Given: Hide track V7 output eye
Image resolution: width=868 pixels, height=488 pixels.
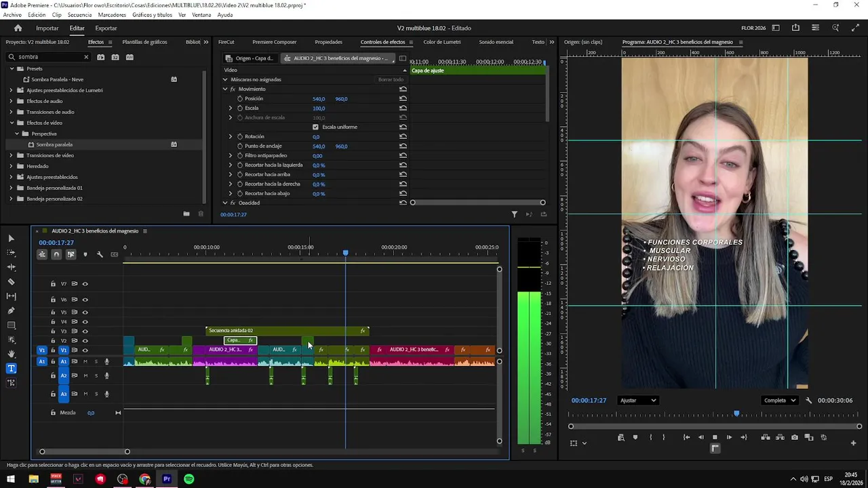Looking at the screenshot, I should point(85,284).
